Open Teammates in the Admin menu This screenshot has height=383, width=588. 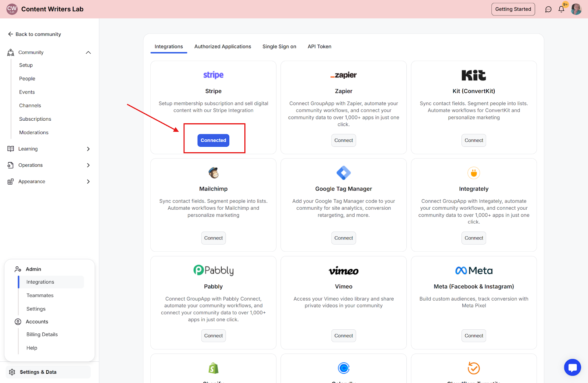pos(40,295)
